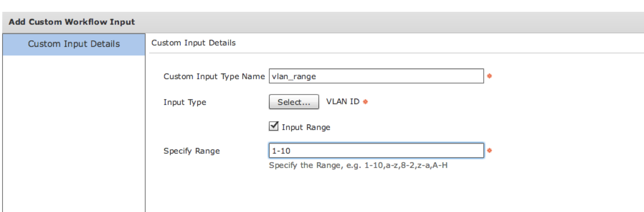
Task: Click the range example hint text
Action: [x=358, y=165]
